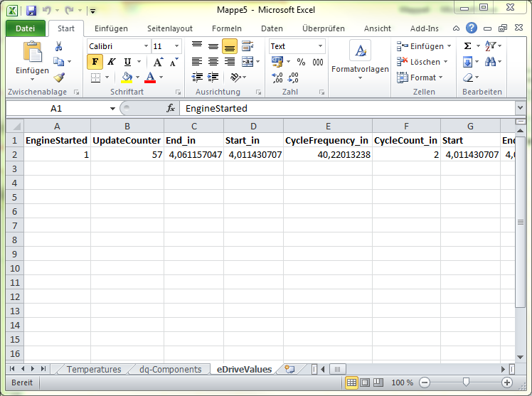Switch to Page Break Preview in status bar

(x=378, y=382)
